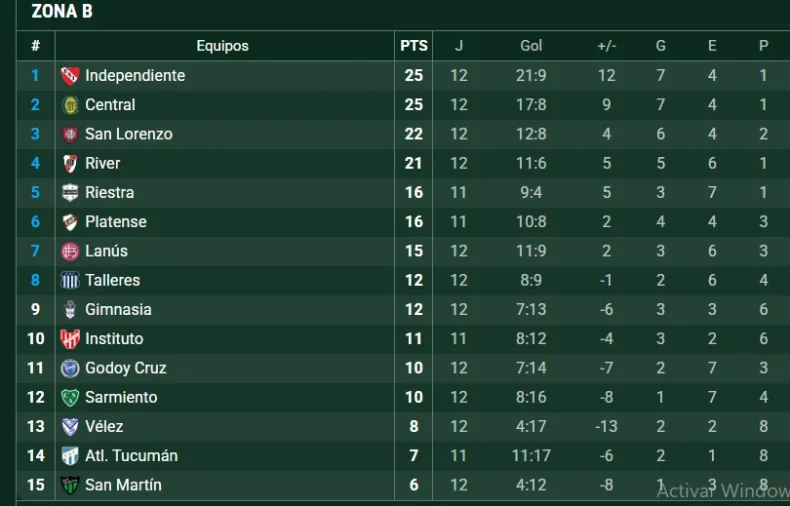Open the San Martín team link
The image size is (790, 506).
123,485
